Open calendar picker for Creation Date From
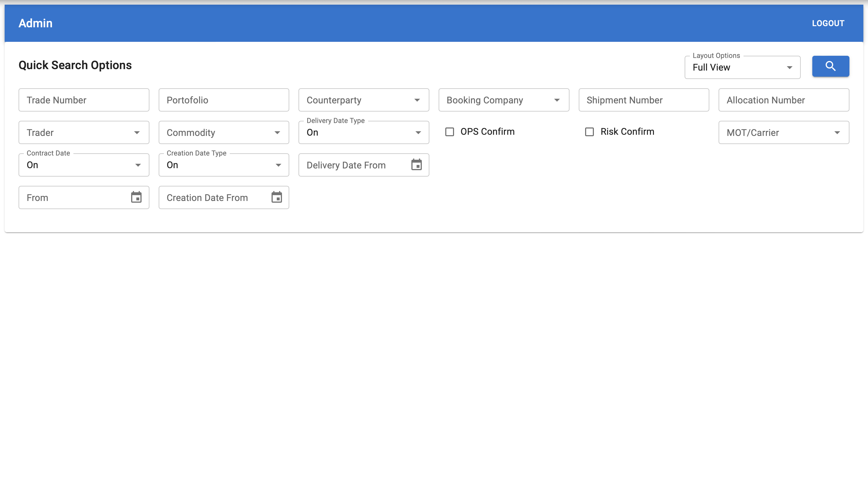 pos(277,197)
